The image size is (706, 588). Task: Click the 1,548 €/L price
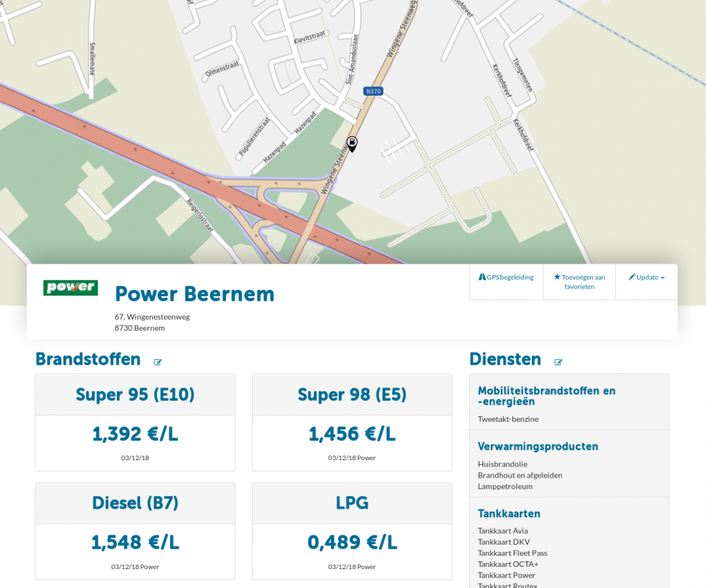click(135, 542)
